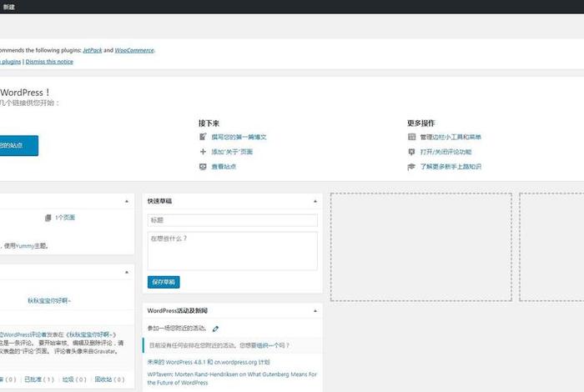Open the JetPack plugin link
The image size is (584, 392).
(93, 50)
